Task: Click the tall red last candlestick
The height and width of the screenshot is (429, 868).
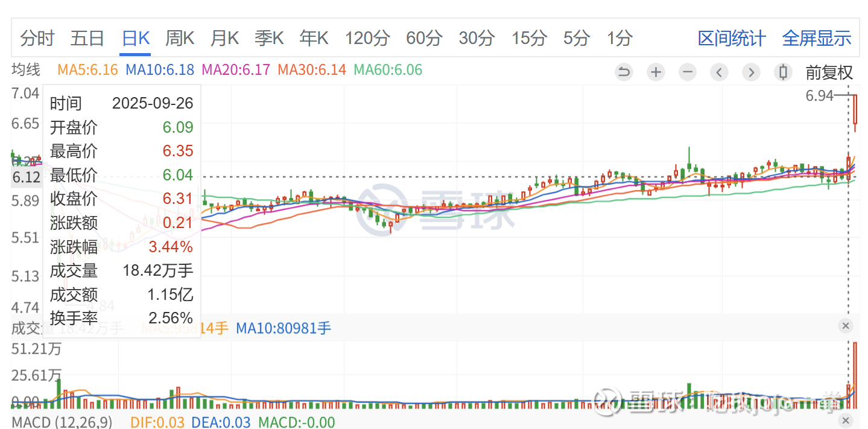Action: 855,112
